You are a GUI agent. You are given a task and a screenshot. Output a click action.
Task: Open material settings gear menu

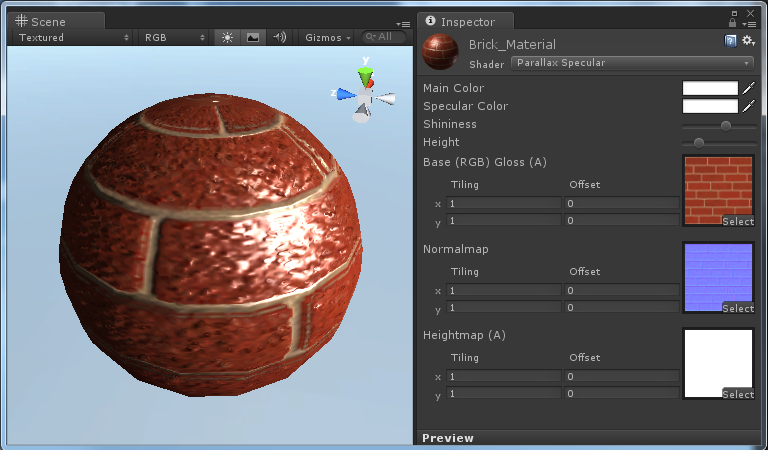748,41
